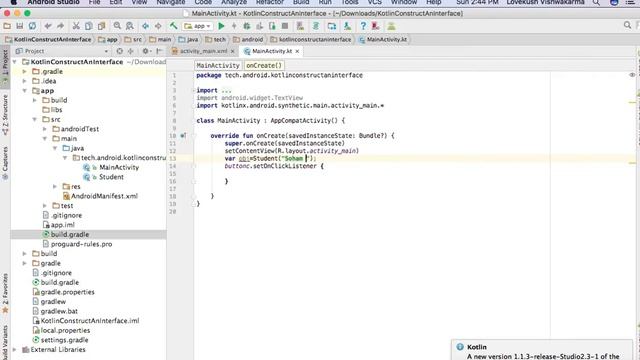Open Project panel settings gear
The image size is (640, 360).
[146, 51]
